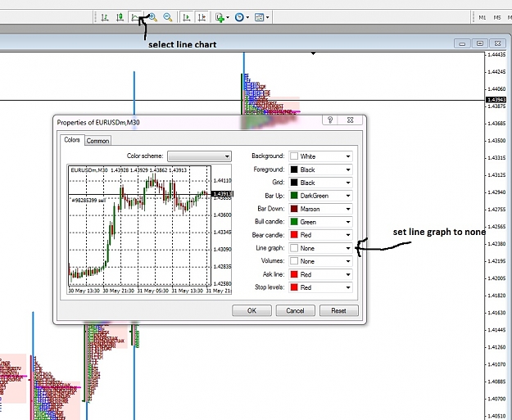The height and width of the screenshot is (420, 512).
Task: Click the Green swatch for Bull candle
Action: coord(294,222)
